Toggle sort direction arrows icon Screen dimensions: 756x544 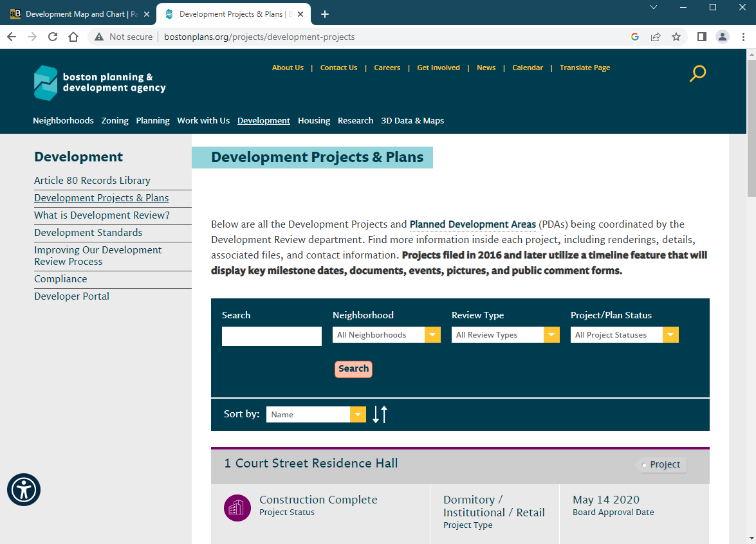pyautogui.click(x=380, y=415)
